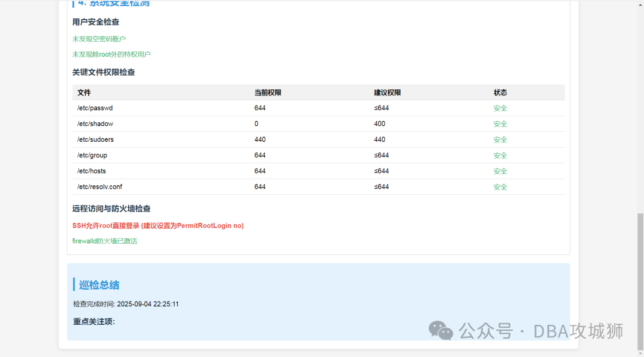This screenshot has width=644, height=357.
Task: Click recommended ≤644 in /etc/hosts row
Action: pyautogui.click(x=381, y=171)
